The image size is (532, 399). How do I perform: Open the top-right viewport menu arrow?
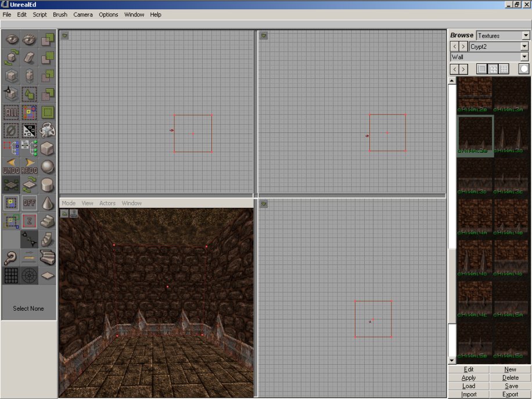tap(264, 35)
